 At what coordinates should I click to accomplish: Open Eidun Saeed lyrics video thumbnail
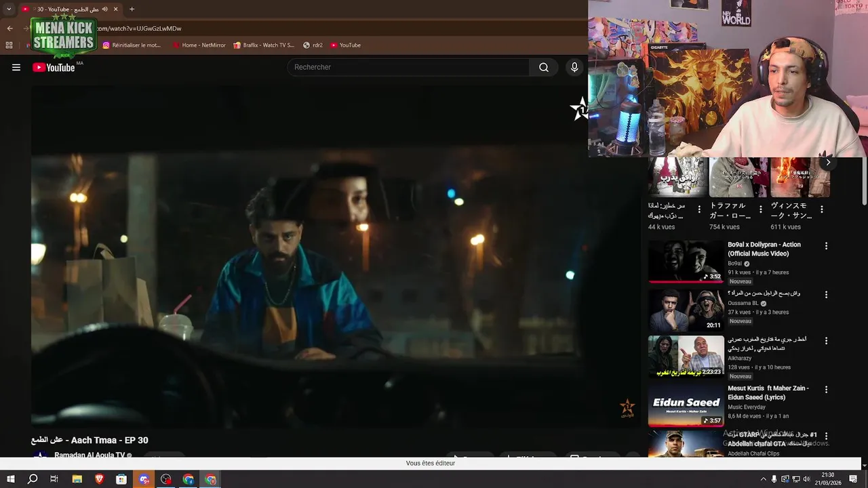[686, 406]
